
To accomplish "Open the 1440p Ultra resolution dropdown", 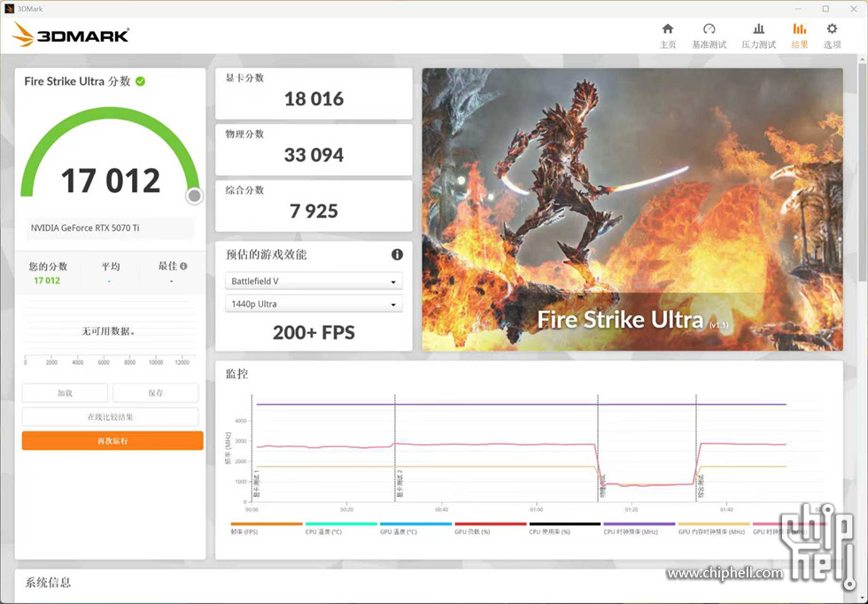I will (314, 304).
